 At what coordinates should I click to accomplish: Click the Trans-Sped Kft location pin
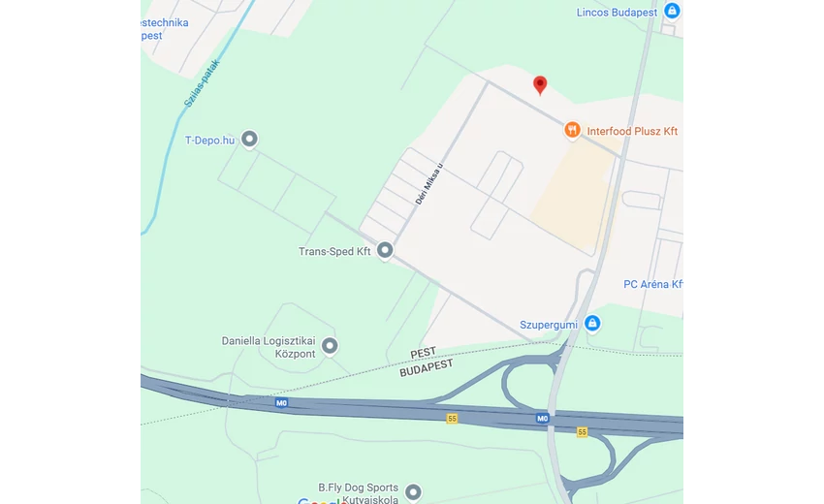[x=385, y=250]
